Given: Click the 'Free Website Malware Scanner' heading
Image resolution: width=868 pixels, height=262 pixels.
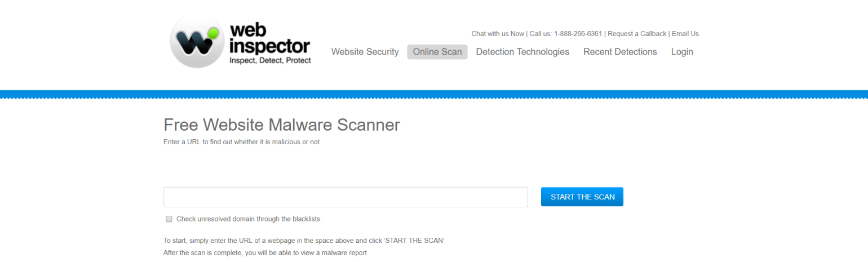Looking at the screenshot, I should click(281, 125).
